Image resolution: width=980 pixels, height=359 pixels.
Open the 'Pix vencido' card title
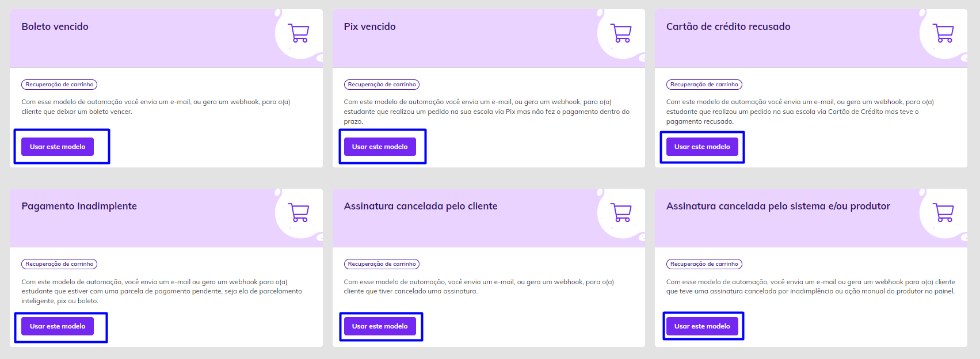tap(369, 26)
